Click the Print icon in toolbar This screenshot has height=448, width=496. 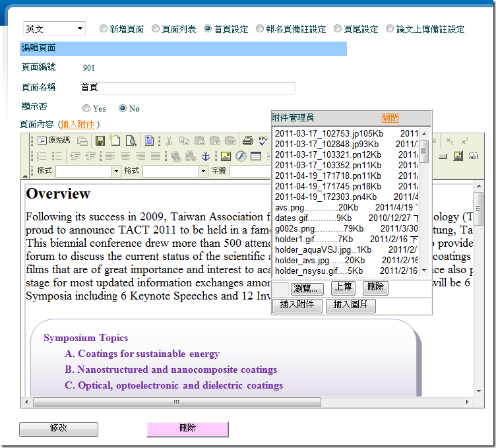[247, 141]
